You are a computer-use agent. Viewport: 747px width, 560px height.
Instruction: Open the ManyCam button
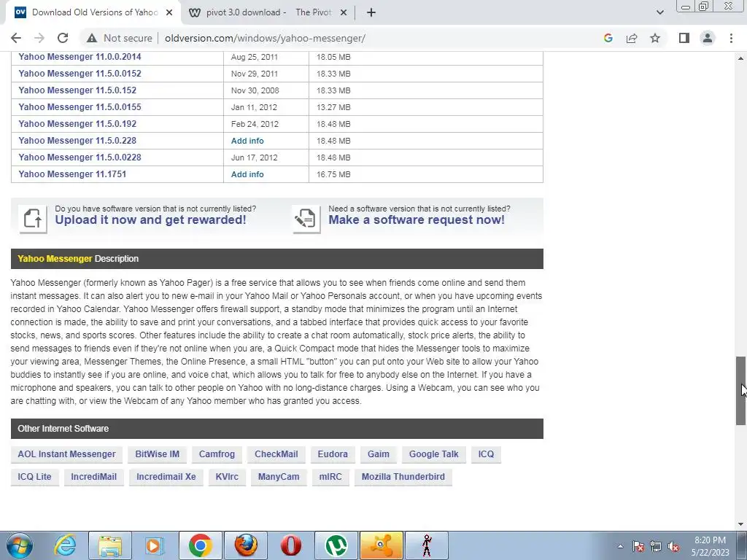click(279, 477)
